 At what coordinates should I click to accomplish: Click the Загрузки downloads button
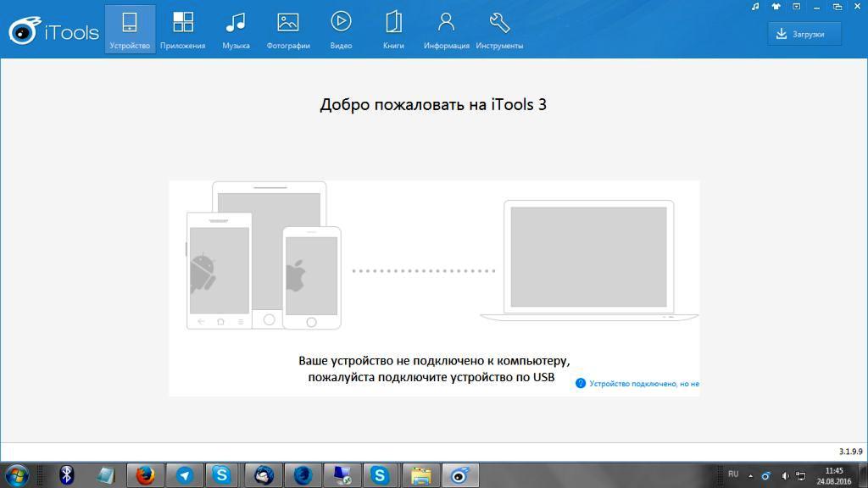pyautogui.click(x=804, y=34)
